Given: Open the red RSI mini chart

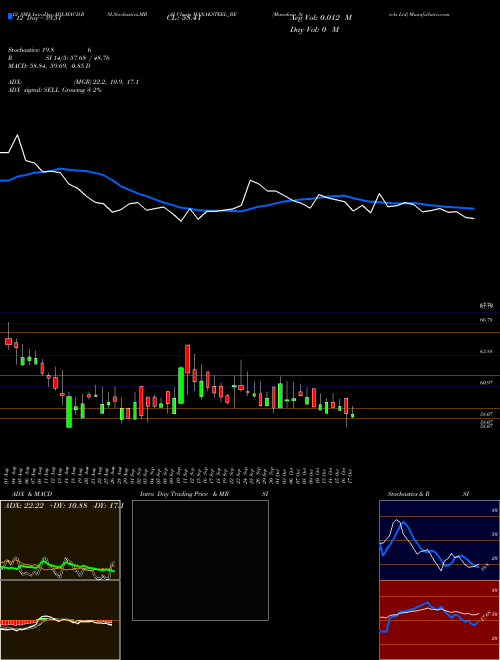Looking at the screenshot, I should coord(439,620).
